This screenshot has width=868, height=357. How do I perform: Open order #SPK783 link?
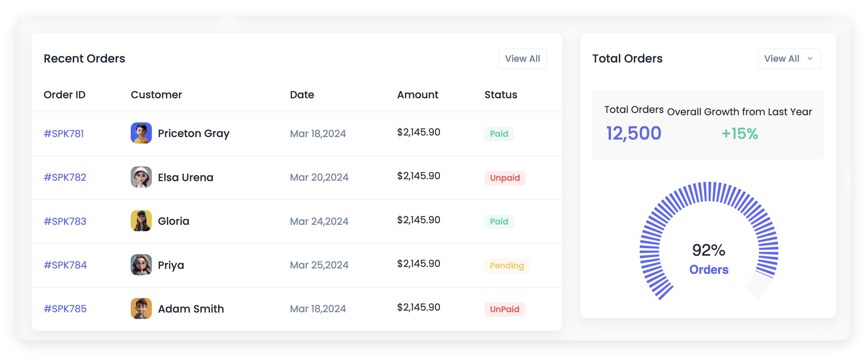[65, 221]
